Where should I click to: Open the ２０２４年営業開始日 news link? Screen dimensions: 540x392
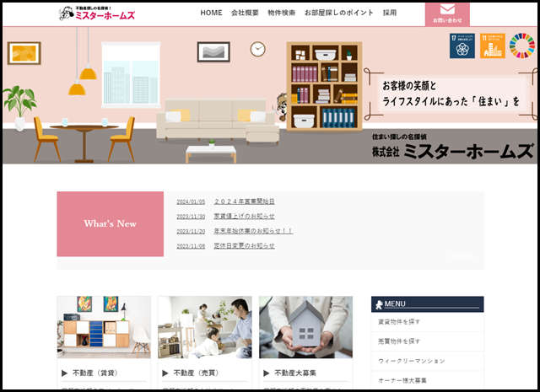tap(244, 201)
